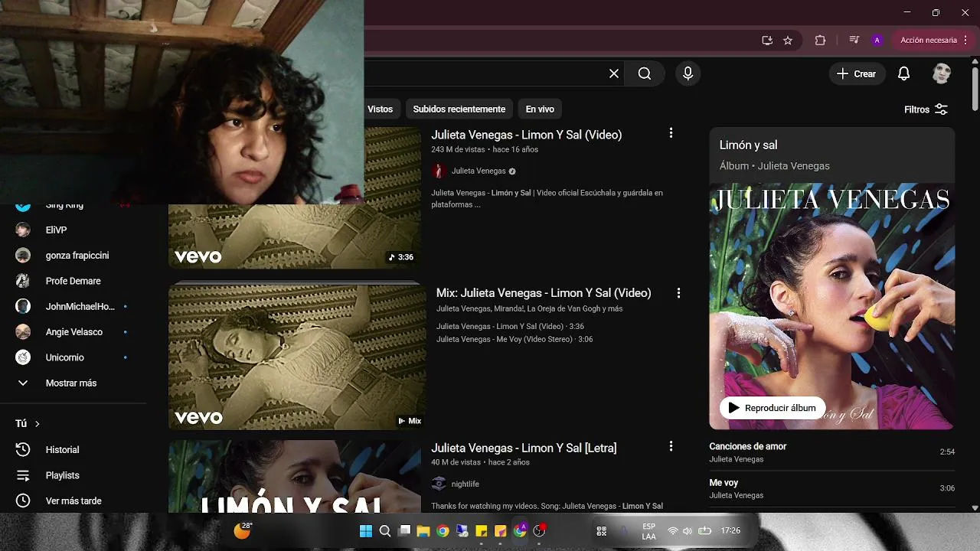Viewport: 980px width, 551px height.
Task: Play the album track Me voy
Action: click(831, 488)
